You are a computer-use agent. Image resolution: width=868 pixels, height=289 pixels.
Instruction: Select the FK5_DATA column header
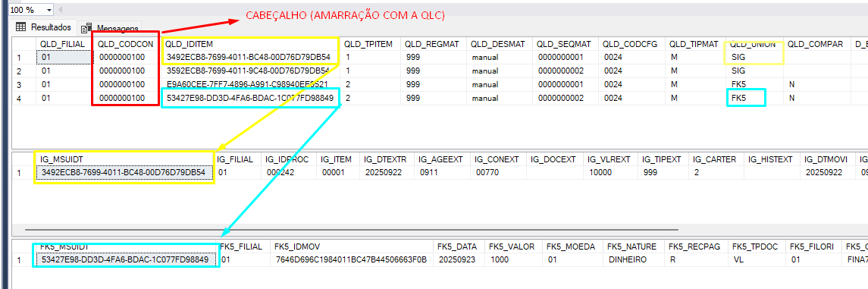pyautogui.click(x=459, y=247)
